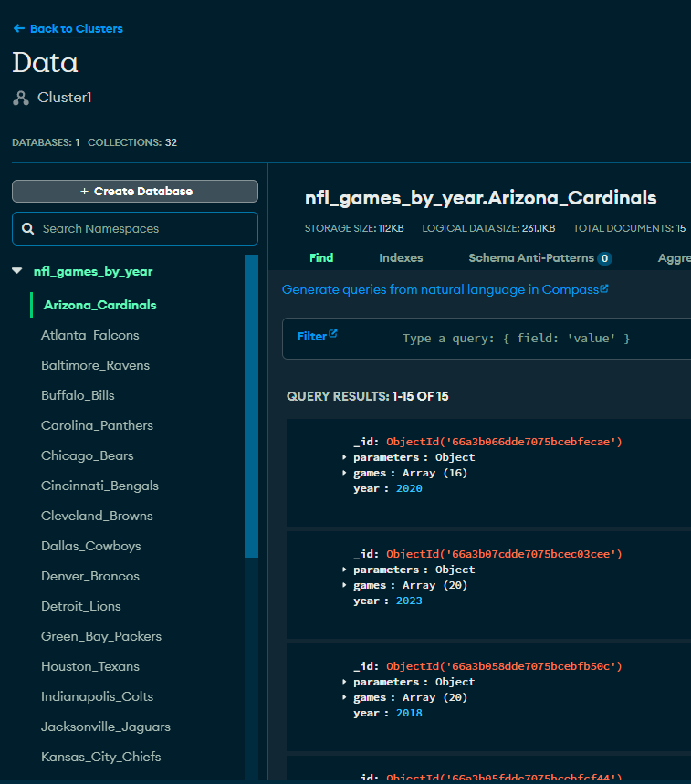The height and width of the screenshot is (784, 691).
Task: Open the Denver_Broncos collection
Action: [x=90, y=576]
